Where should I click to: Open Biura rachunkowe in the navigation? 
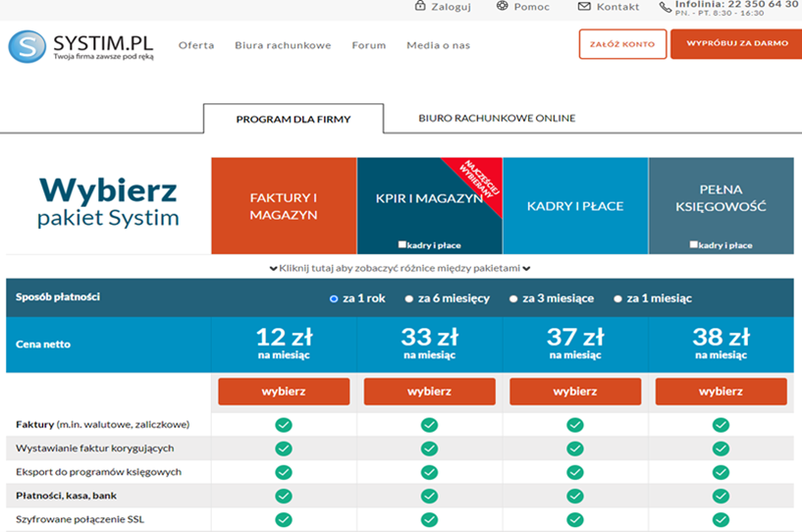pyautogui.click(x=283, y=45)
